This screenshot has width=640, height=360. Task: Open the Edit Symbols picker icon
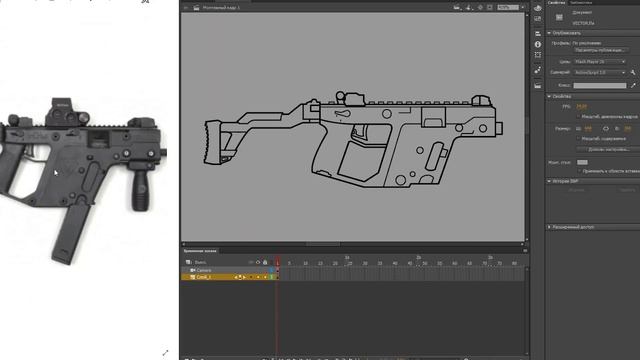(x=469, y=7)
